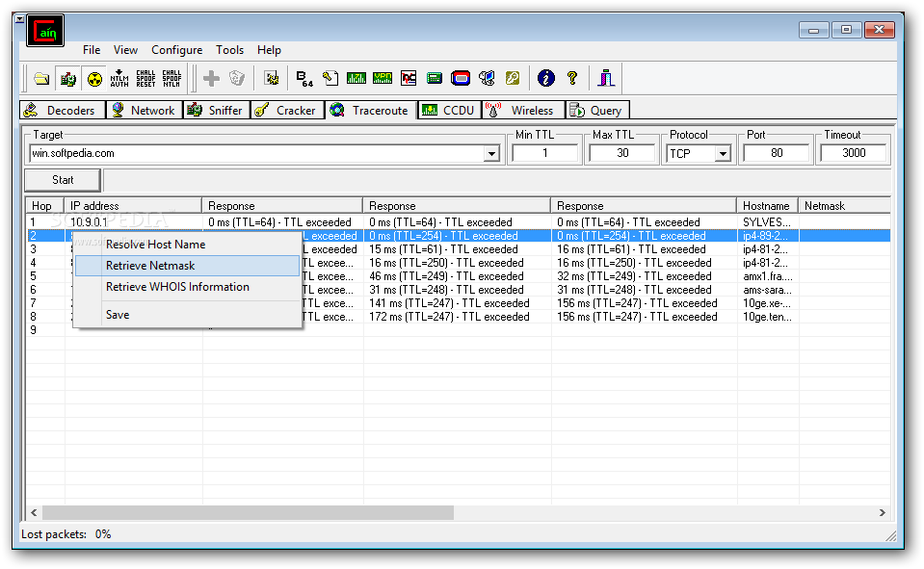
Task: Select the ams-sara... hostname cell
Action: click(767, 290)
